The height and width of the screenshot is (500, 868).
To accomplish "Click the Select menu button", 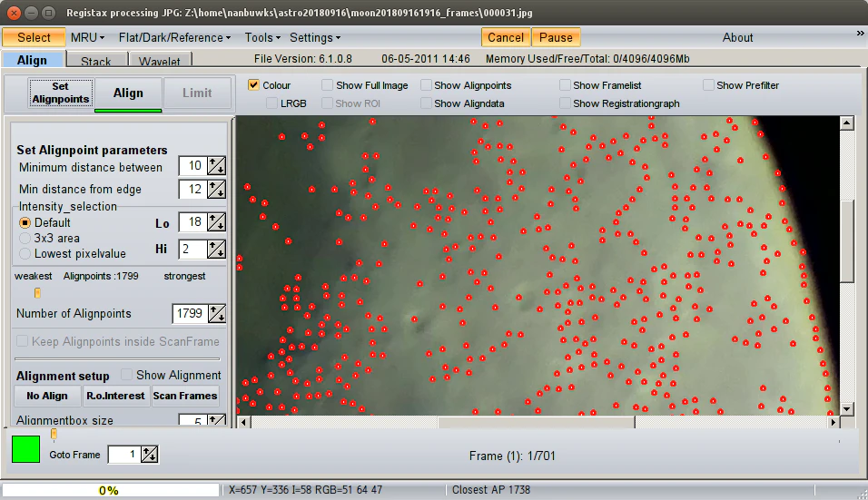I will (34, 37).
